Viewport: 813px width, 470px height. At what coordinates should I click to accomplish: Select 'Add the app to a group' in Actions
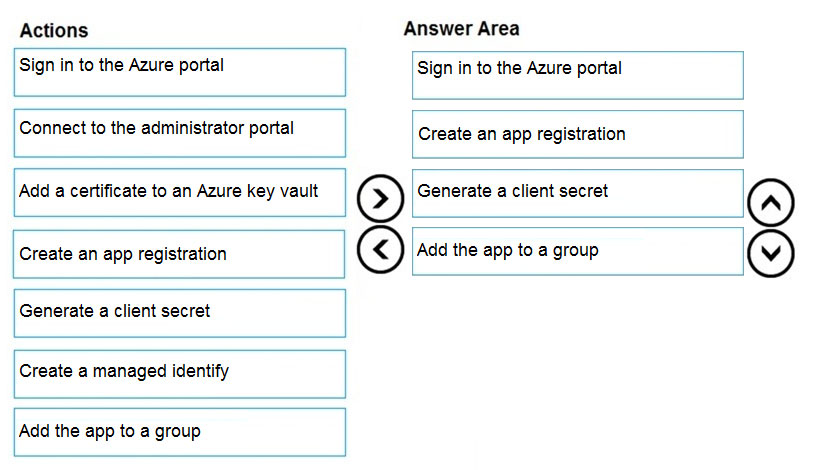[180, 433]
